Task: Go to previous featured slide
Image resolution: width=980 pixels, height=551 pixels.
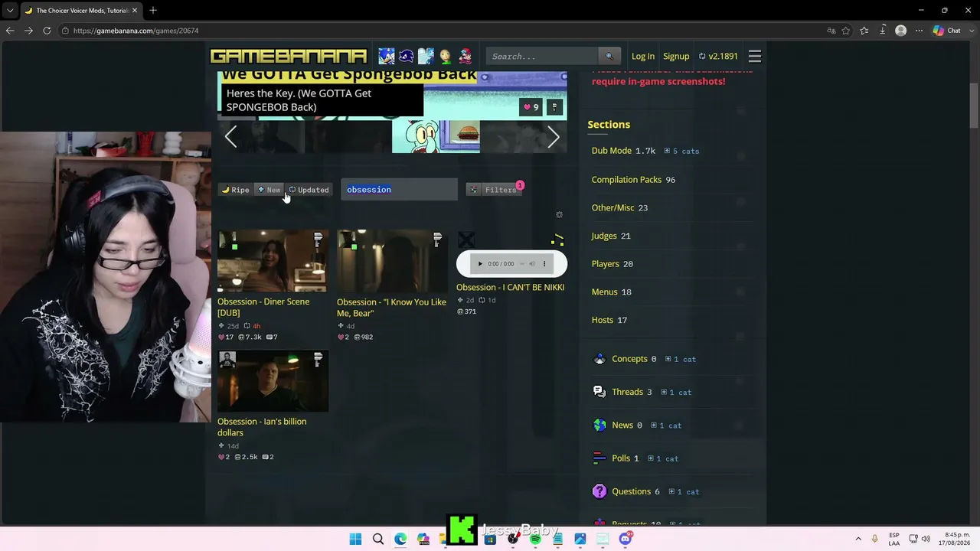Action: coord(230,137)
